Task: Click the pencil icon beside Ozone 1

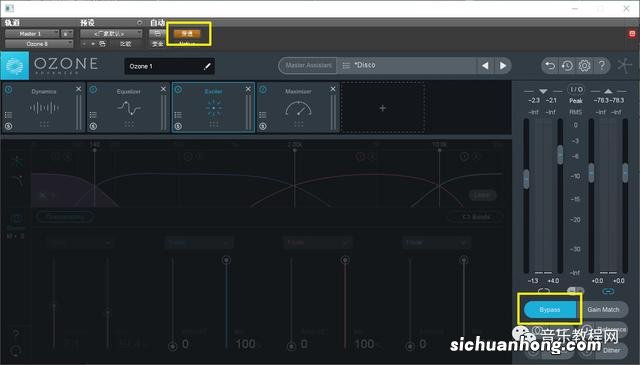Action: 207,66
